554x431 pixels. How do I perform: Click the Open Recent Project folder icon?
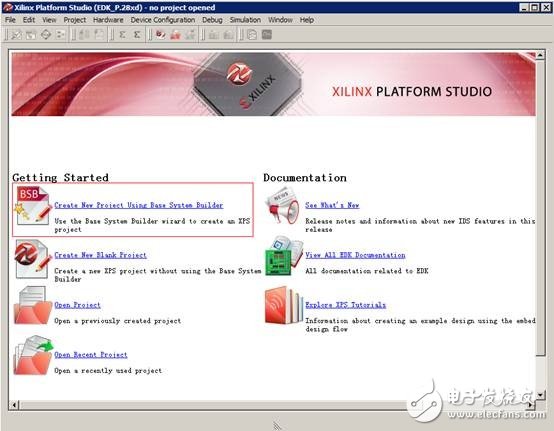coord(33,355)
